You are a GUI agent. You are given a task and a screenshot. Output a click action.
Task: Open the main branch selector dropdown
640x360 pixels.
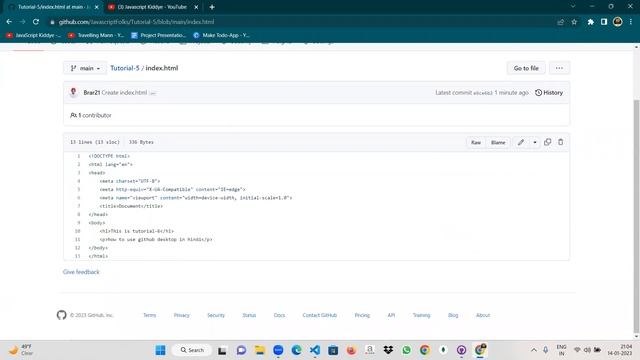[x=85, y=68]
